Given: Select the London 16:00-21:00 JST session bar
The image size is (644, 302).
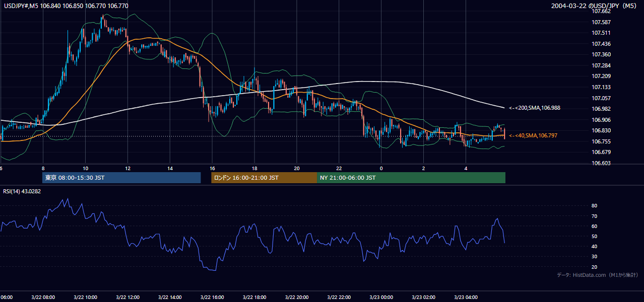Looking at the screenshot, I should click(x=264, y=178).
